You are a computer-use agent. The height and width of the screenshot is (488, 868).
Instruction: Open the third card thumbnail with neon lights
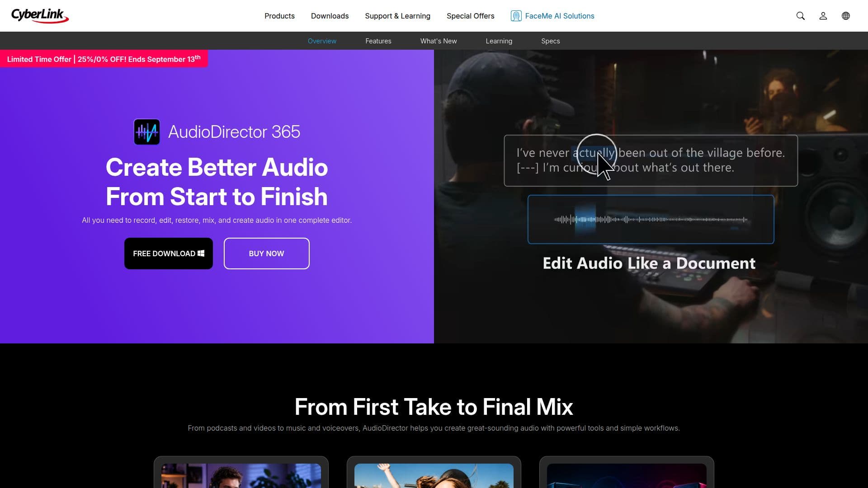[627, 475]
